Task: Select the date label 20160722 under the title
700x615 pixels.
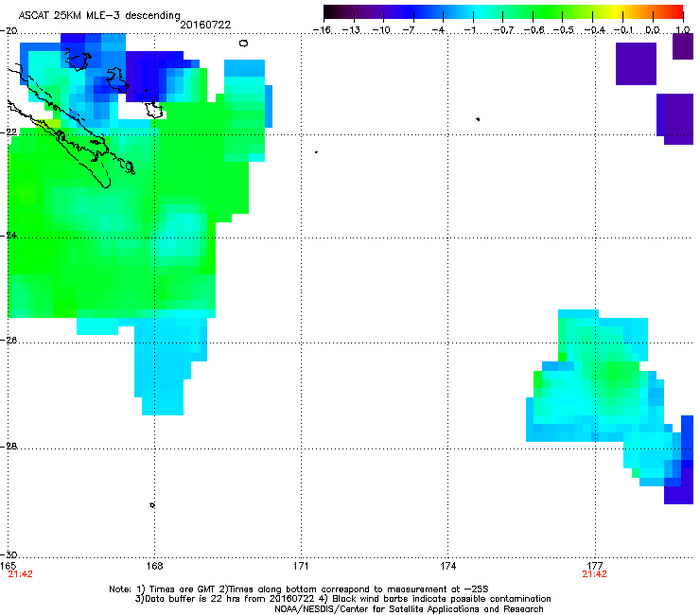Action: (x=205, y=25)
